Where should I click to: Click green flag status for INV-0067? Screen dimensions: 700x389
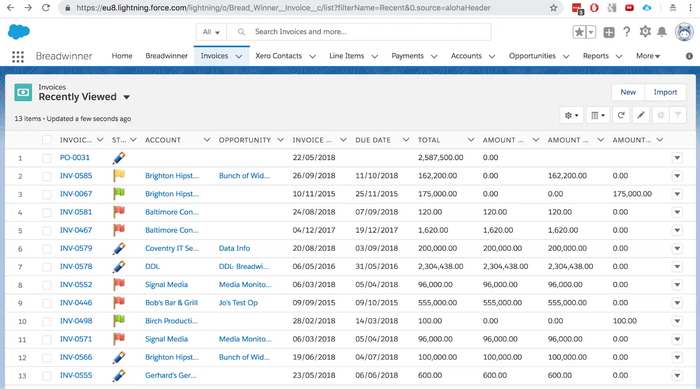tap(119, 194)
